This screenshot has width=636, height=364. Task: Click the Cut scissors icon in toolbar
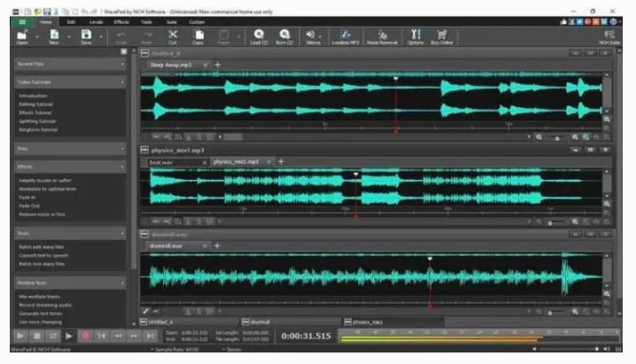tap(173, 35)
